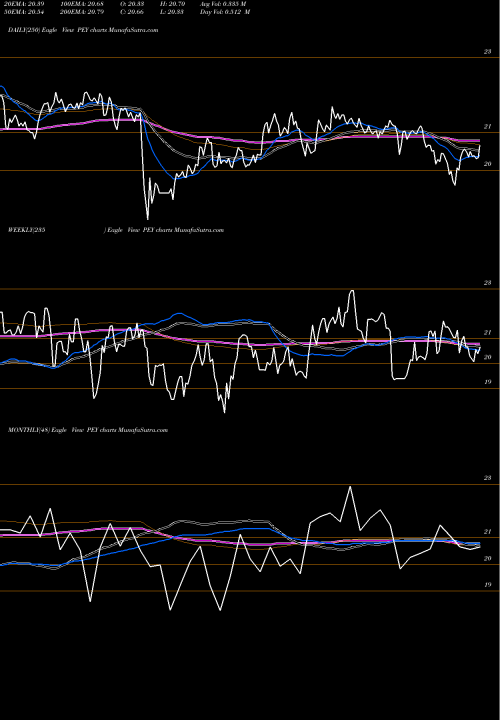
Task: Select the high price 'H:' reading
Action: point(172,4)
